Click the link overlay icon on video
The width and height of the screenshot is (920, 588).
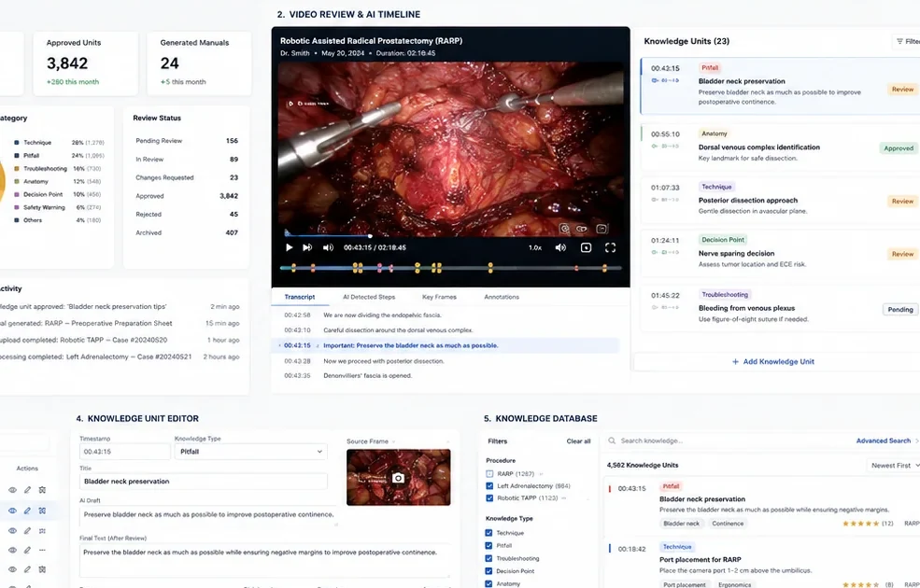(582, 229)
